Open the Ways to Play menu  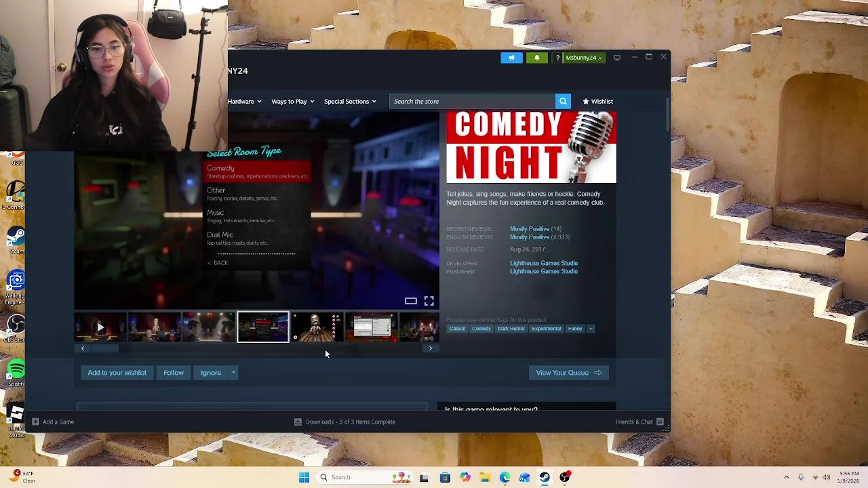click(292, 102)
